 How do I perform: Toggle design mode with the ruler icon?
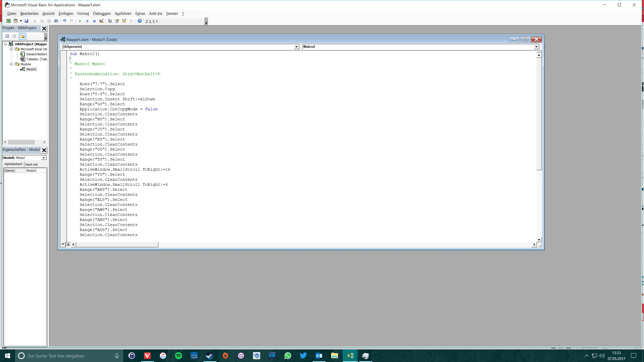pos(101,21)
